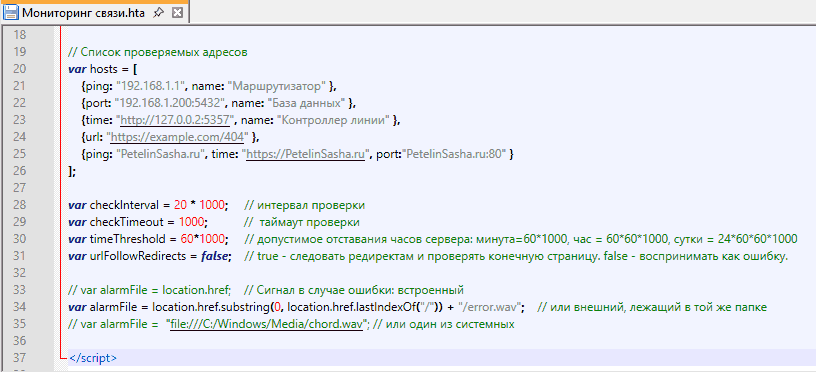Click the "Маршрутизатор" string
The image size is (816, 372).
point(277,86)
